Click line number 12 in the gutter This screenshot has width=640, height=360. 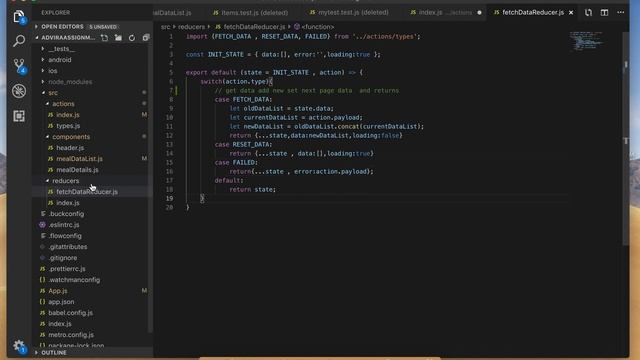pyautogui.click(x=169, y=136)
